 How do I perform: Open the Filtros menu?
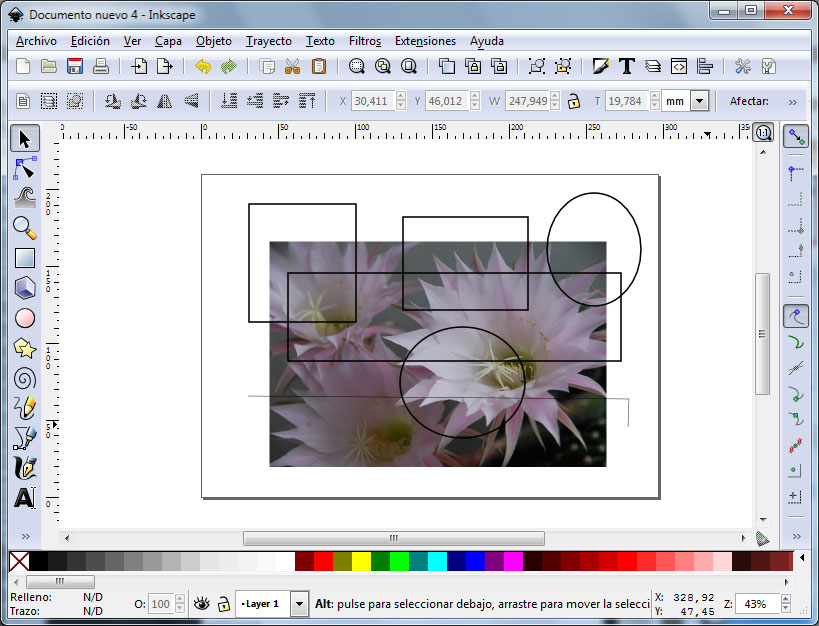(x=365, y=41)
